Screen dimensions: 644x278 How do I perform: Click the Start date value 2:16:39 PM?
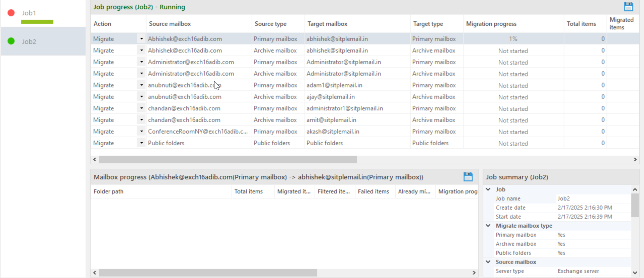[x=585, y=217]
